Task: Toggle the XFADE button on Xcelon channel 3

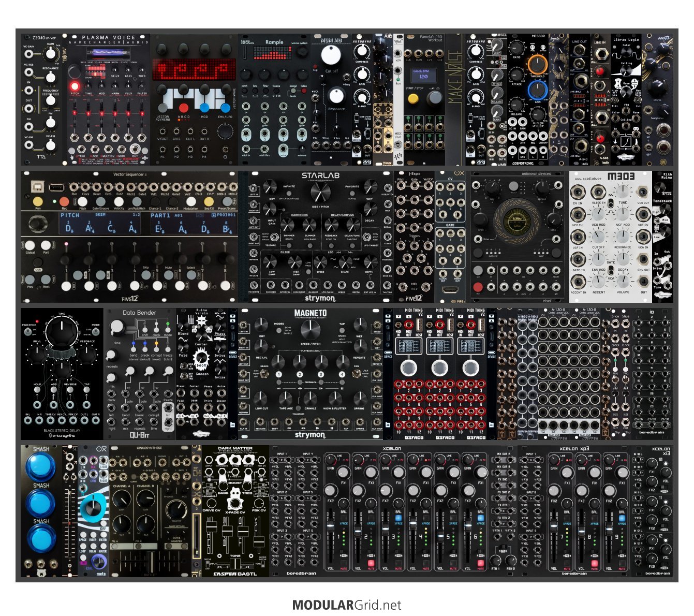Action: coord(398,518)
